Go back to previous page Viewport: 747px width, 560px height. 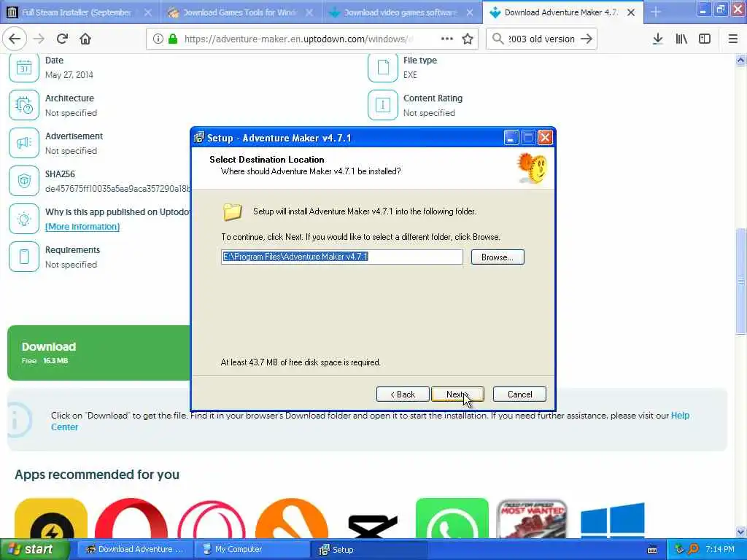click(15, 39)
